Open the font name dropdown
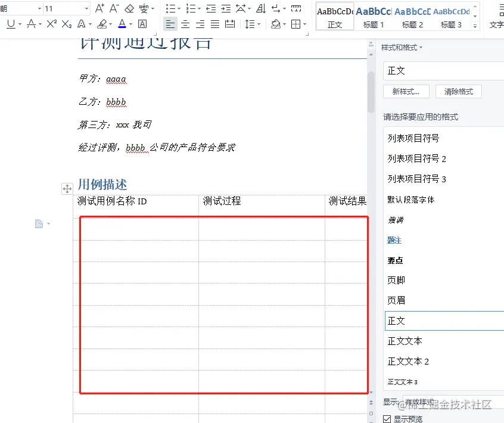This screenshot has width=504, height=423. tap(39, 8)
